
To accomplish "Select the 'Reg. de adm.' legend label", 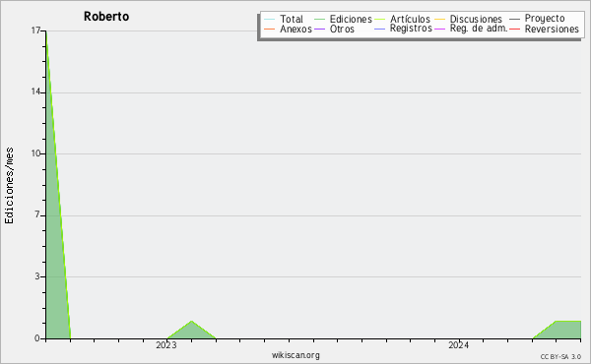I will [479, 29].
